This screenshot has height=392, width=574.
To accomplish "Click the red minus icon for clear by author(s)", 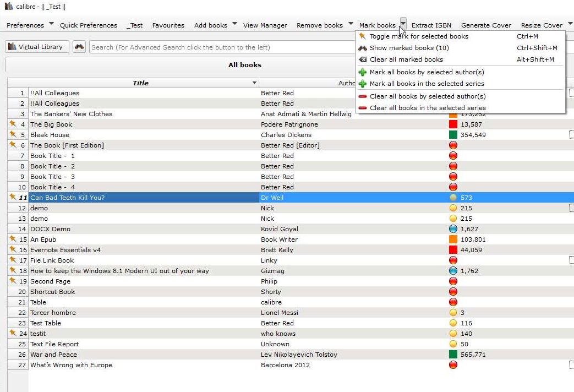I will [363, 96].
